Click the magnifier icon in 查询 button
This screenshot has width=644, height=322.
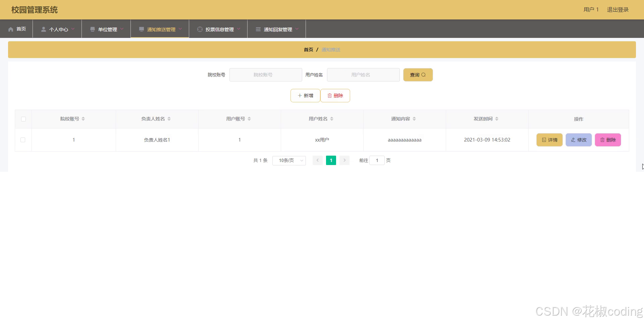point(424,75)
